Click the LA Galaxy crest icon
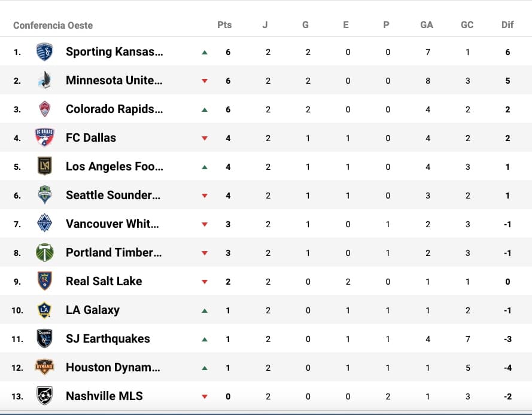Screen dimensions: 532x415 click(44, 310)
